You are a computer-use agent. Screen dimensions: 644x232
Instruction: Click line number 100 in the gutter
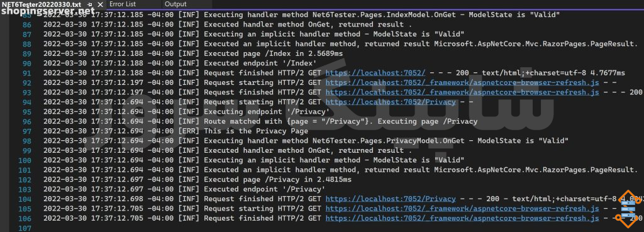pyautogui.click(x=25, y=160)
